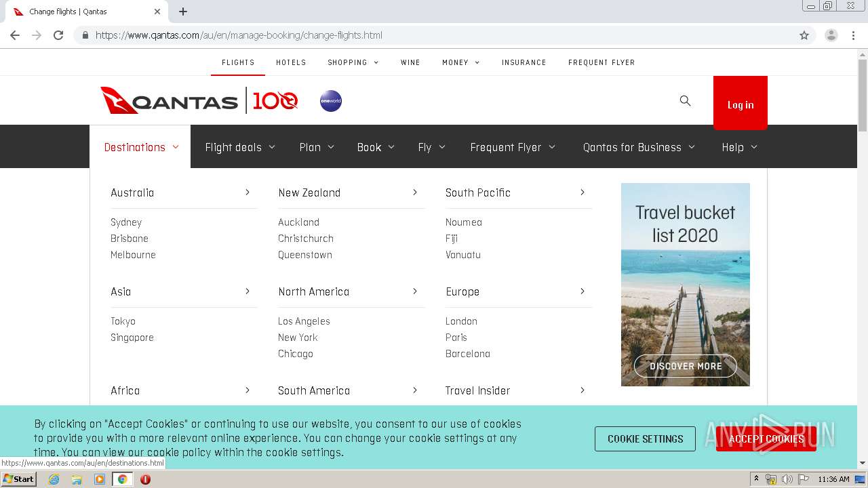Choose Auckland destination link
The height and width of the screenshot is (488, 868).
[x=298, y=222]
